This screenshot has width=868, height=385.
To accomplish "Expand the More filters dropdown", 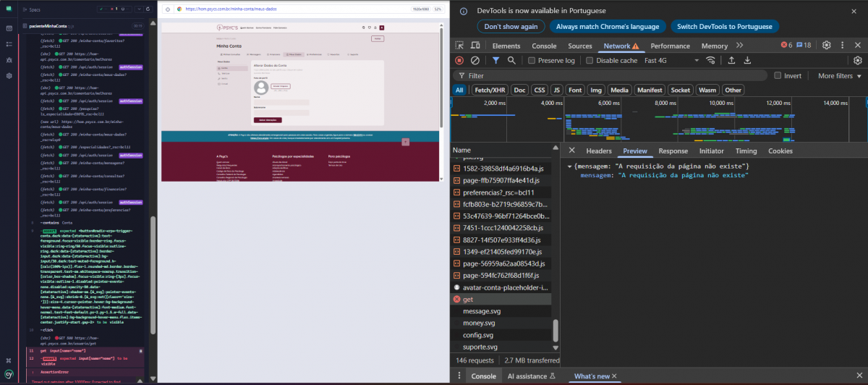I will pos(839,75).
